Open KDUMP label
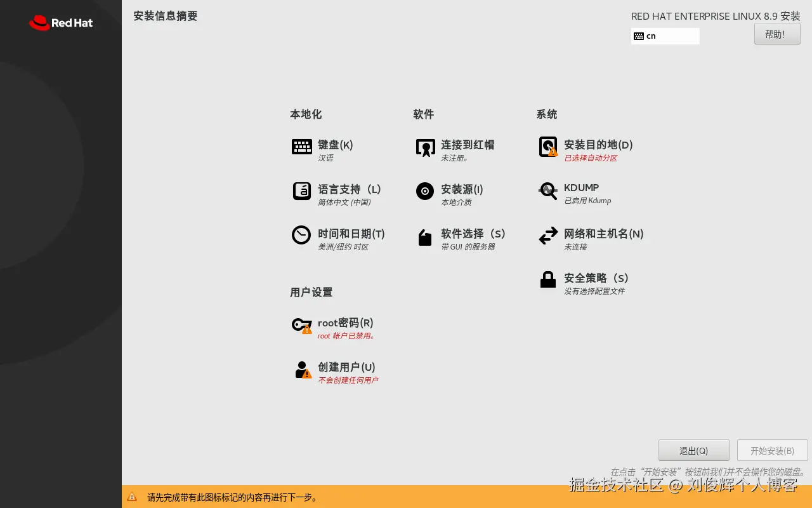812x508 pixels. coord(582,188)
